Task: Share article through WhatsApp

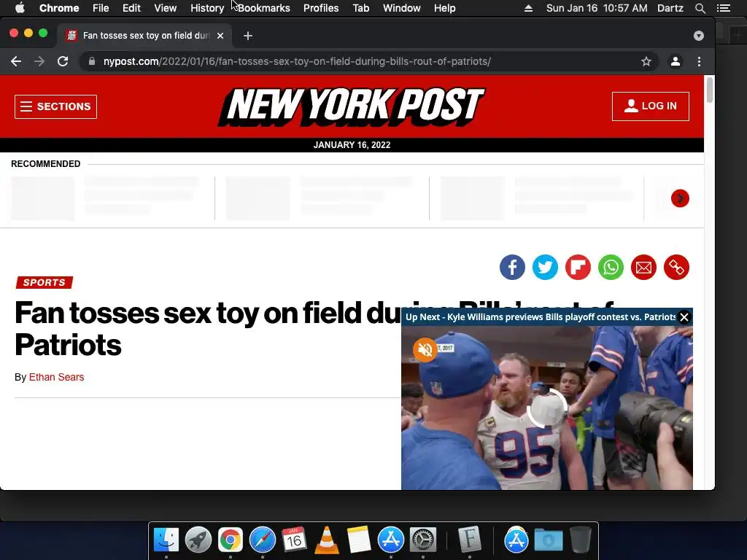Action: [611, 267]
